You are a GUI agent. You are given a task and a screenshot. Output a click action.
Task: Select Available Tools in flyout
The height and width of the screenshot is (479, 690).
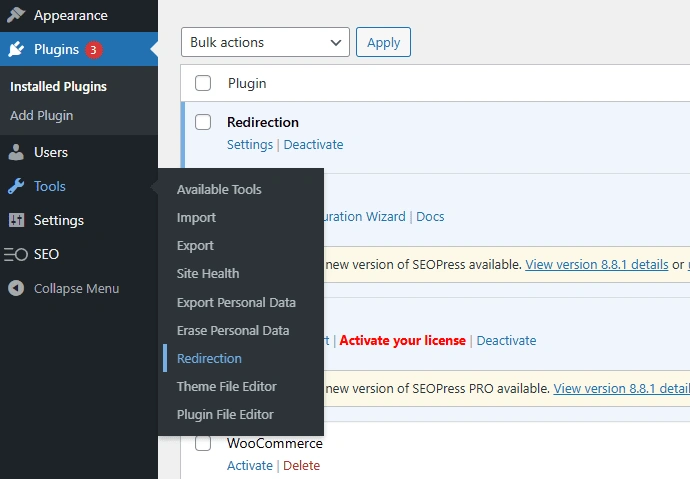point(219,190)
